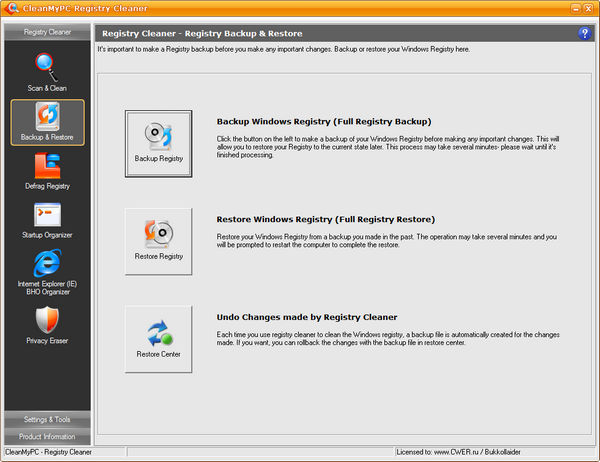Image resolution: width=600 pixels, height=462 pixels.
Task: Select Backup & Restore in the sidebar
Action: [x=47, y=121]
